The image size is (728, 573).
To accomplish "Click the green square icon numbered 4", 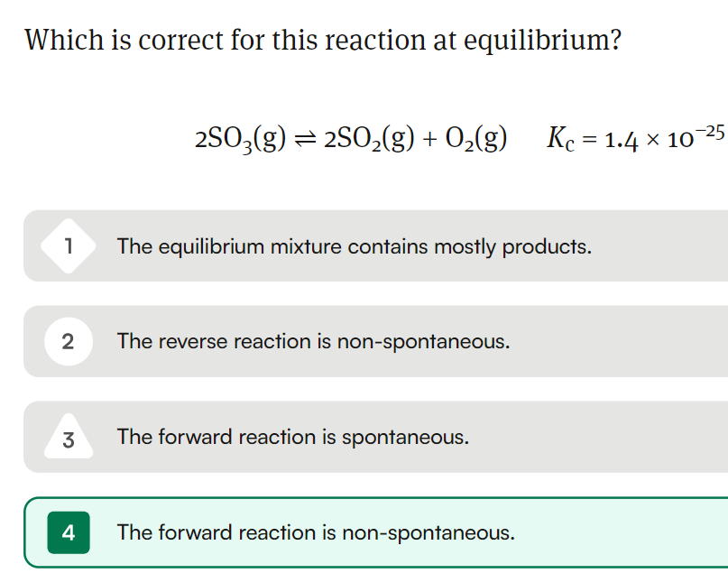I will (x=69, y=532).
